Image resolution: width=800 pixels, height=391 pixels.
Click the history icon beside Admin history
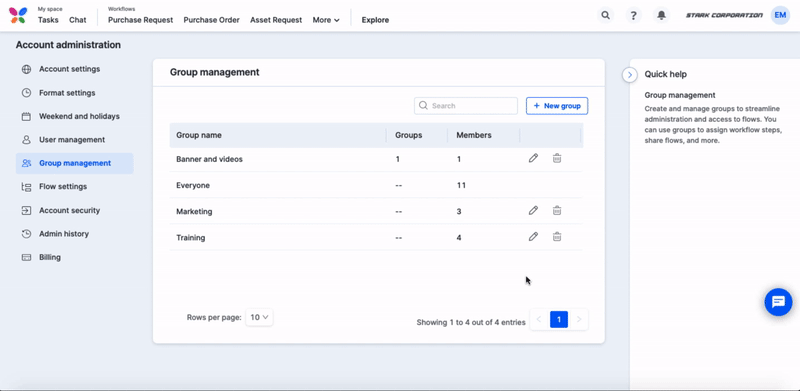pyautogui.click(x=27, y=234)
